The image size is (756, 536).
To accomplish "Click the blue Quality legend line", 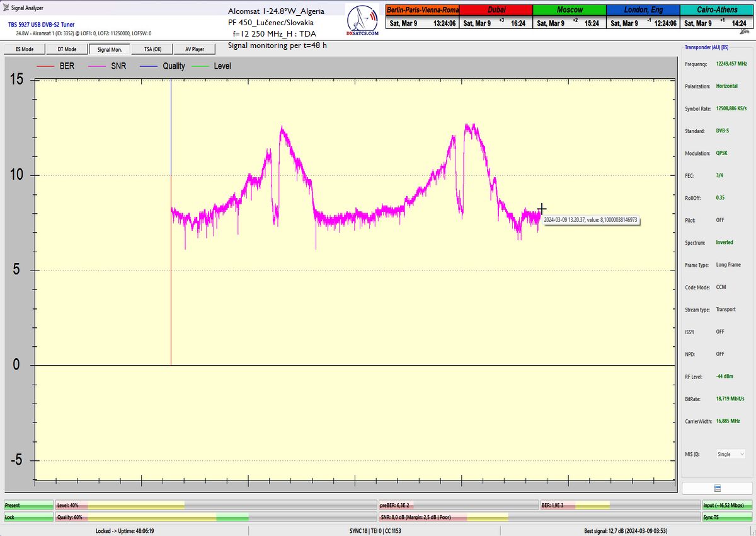I will pos(149,66).
